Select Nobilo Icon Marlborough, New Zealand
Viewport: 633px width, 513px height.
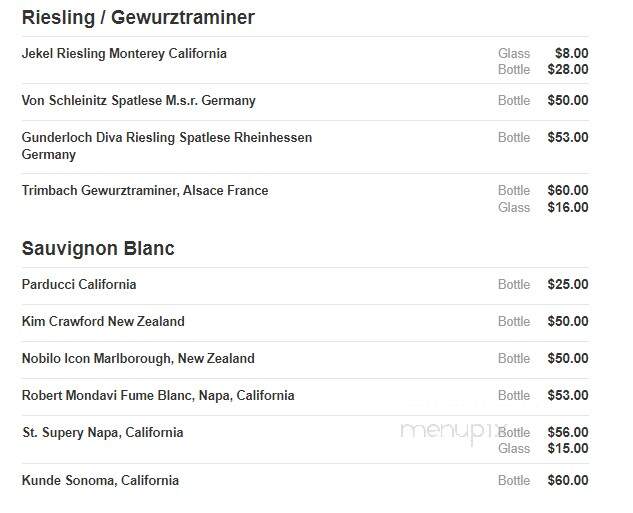coord(138,358)
